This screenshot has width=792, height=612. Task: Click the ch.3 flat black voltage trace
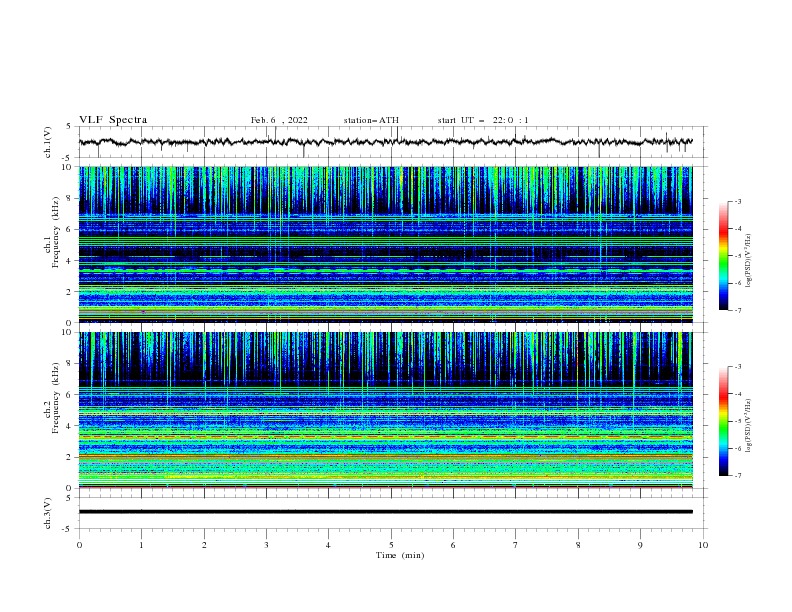pyautogui.click(x=386, y=512)
